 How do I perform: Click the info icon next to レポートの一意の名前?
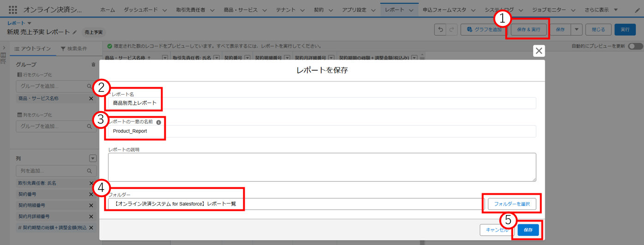coord(158,122)
